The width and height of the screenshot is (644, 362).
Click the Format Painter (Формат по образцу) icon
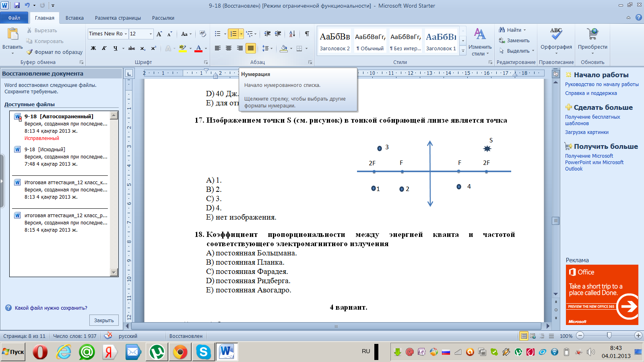tap(29, 52)
